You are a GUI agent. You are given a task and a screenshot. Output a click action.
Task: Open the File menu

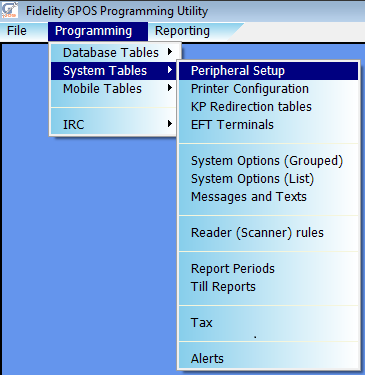tap(17, 31)
